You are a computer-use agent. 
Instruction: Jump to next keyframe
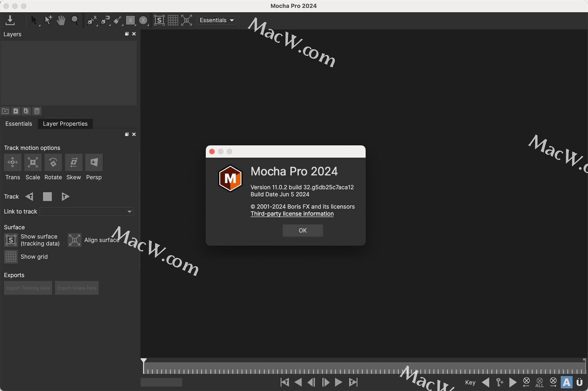513,382
